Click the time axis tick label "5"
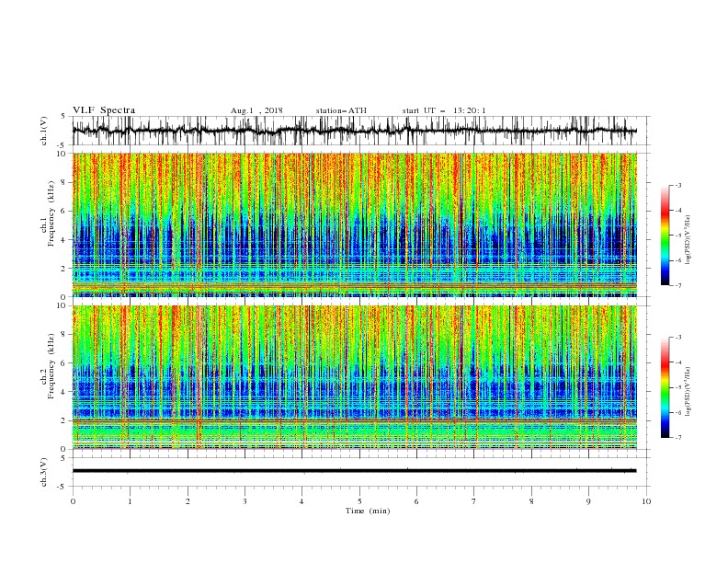Screen dimensions: 728x563 (x=359, y=501)
